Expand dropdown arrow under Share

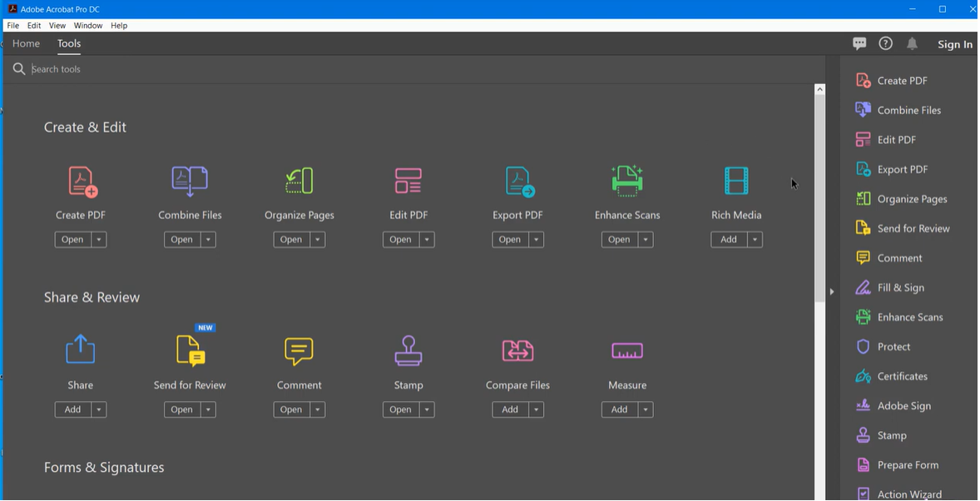[99, 409]
